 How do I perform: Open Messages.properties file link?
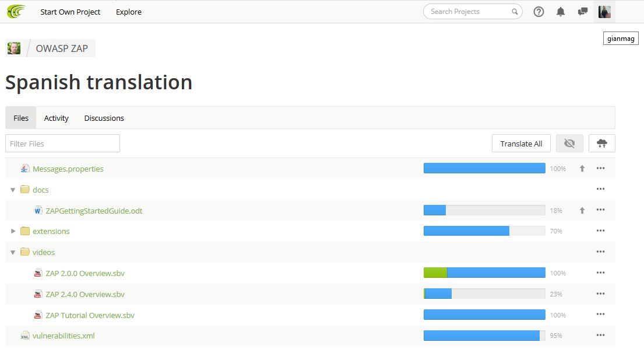point(68,169)
